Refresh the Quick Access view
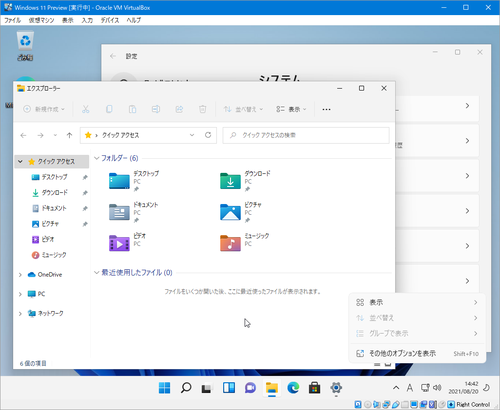The image size is (500, 410). tap(208, 135)
